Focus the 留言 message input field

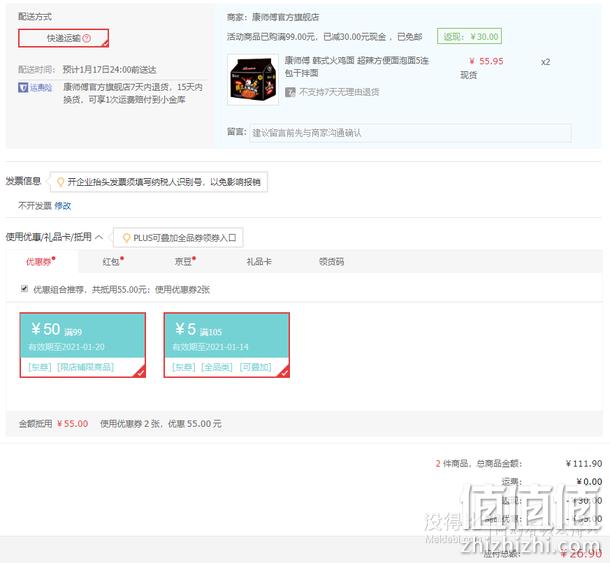pyautogui.click(x=410, y=133)
